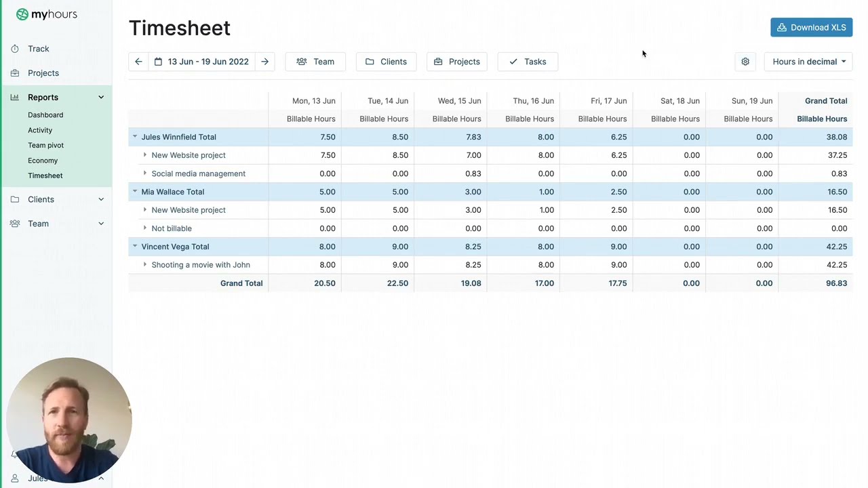The image size is (868, 488).
Task: Click the Reports chart icon
Action: click(x=15, y=98)
